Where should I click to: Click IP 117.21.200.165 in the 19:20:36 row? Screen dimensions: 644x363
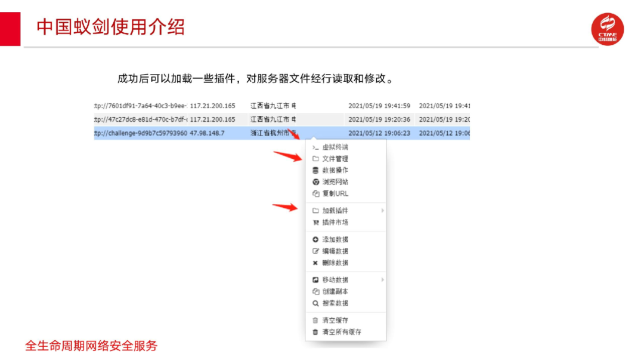click(x=212, y=119)
